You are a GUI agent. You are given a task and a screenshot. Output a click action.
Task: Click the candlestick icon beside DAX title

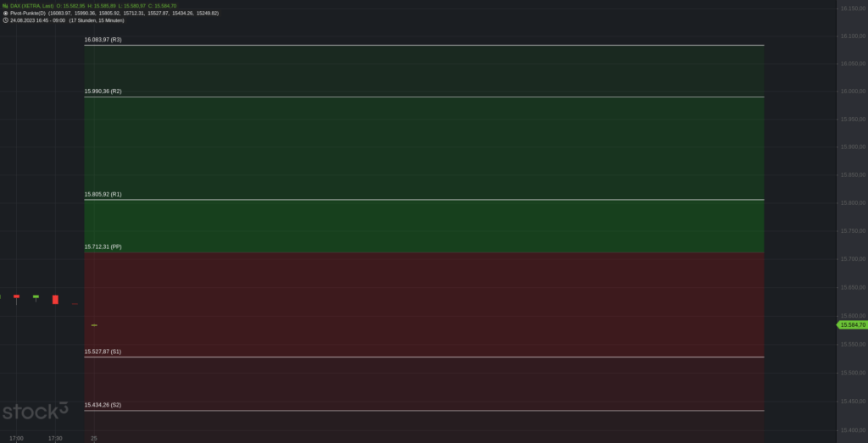coord(5,6)
